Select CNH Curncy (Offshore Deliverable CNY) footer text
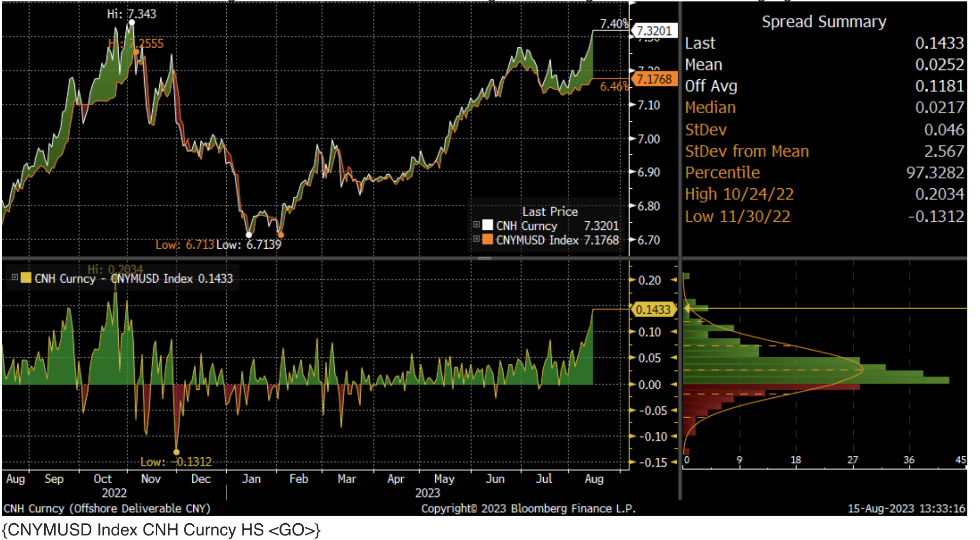Viewport: 980px width, 540px height. click(107, 509)
